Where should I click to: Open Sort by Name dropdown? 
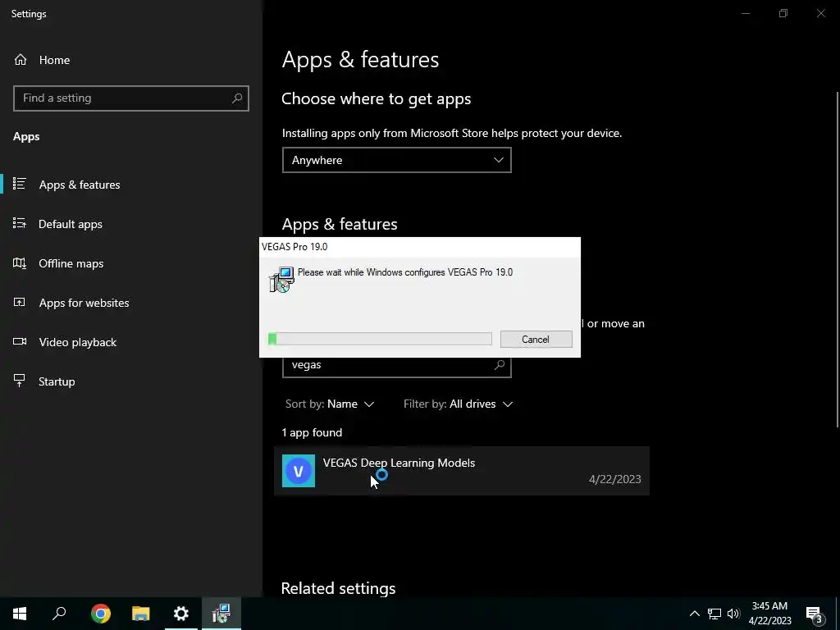pyautogui.click(x=330, y=404)
